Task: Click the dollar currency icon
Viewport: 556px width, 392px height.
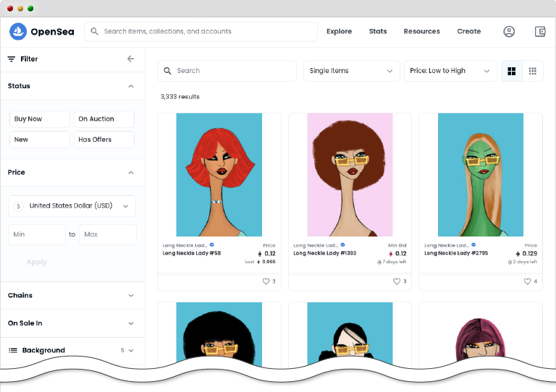Action: point(18,205)
